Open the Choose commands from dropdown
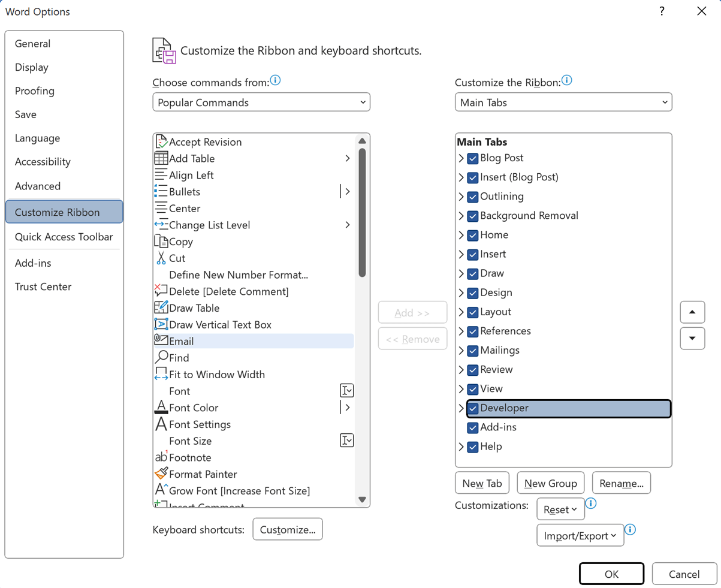The image size is (721, 588). (261, 102)
